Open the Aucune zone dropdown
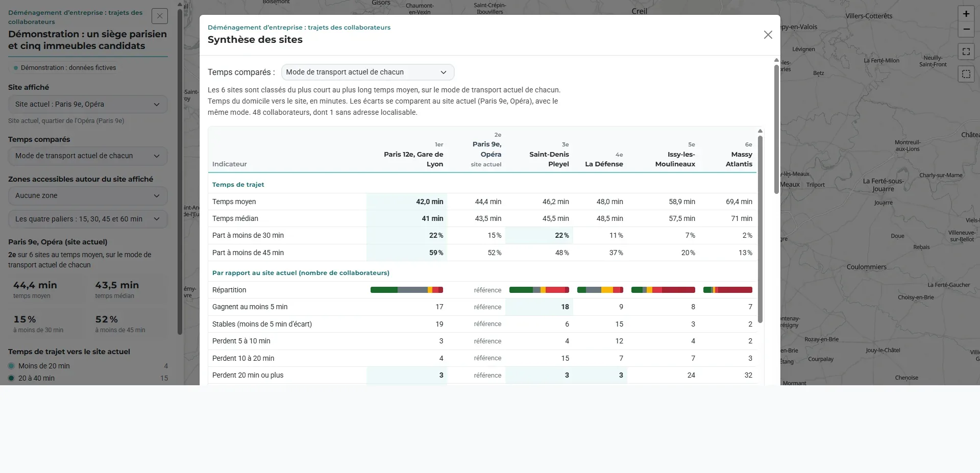This screenshot has width=980, height=473. 88,195
